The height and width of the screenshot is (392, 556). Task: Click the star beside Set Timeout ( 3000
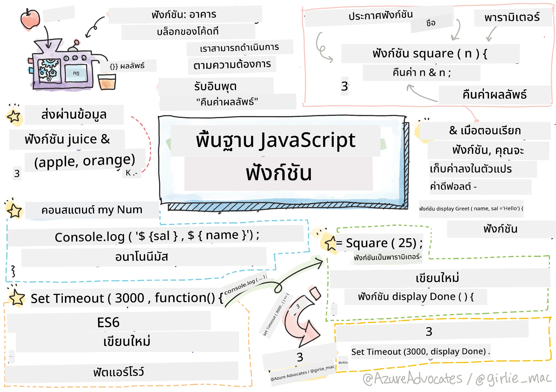tap(16, 298)
